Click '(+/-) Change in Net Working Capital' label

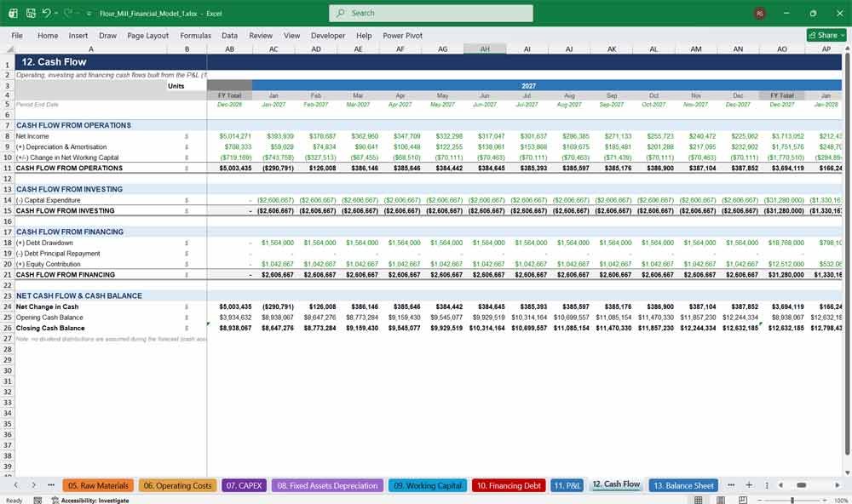click(67, 157)
